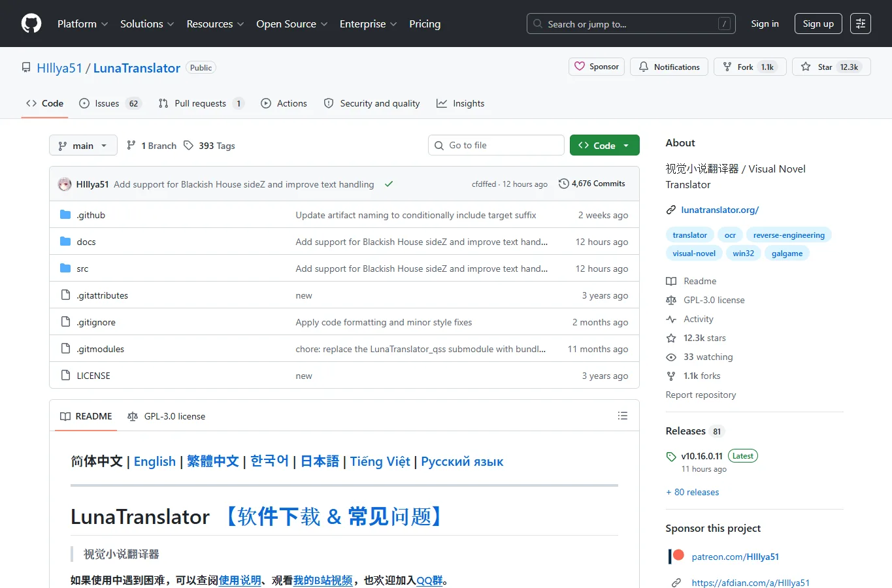Focus the Search or jump to field
This screenshot has height=588, width=892.
click(x=631, y=24)
